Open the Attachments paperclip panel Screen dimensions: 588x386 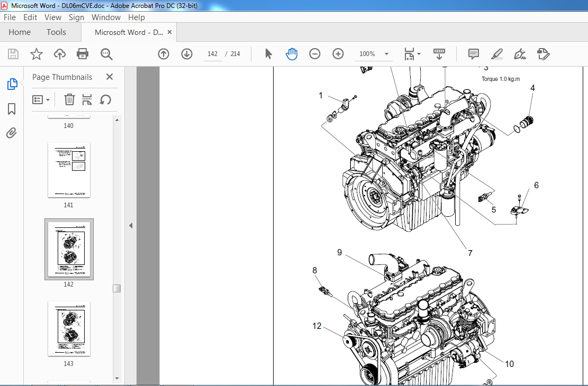coord(12,133)
